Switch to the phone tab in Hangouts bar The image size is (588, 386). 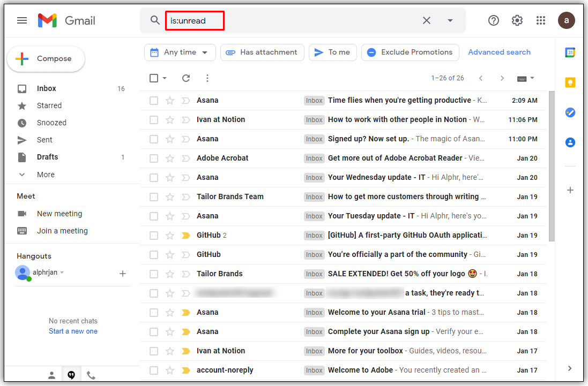pos(91,375)
